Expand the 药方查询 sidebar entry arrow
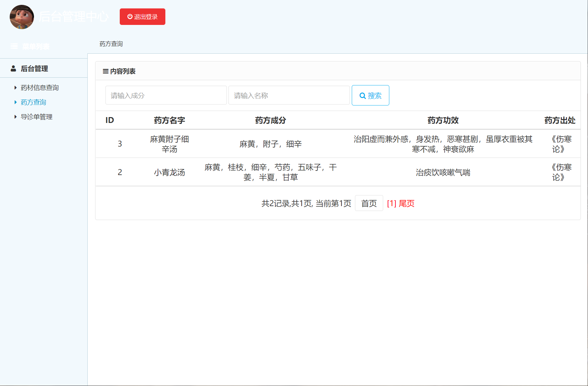Viewport: 588px width, 386px height. pos(16,102)
